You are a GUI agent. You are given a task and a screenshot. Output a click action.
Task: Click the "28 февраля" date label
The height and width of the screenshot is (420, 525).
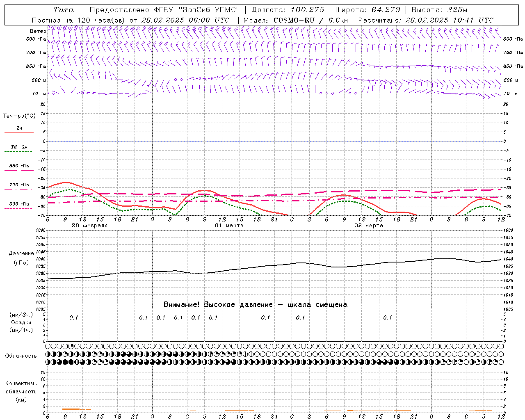pos(89,226)
